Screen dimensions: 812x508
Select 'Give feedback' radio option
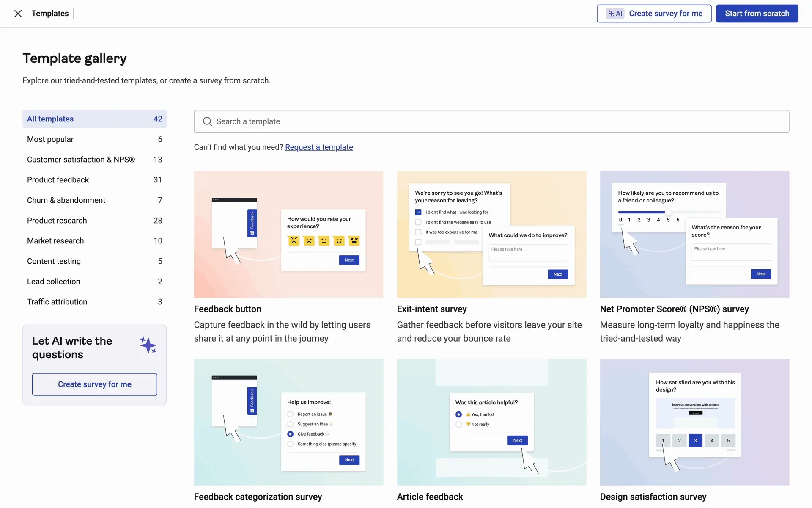point(290,434)
